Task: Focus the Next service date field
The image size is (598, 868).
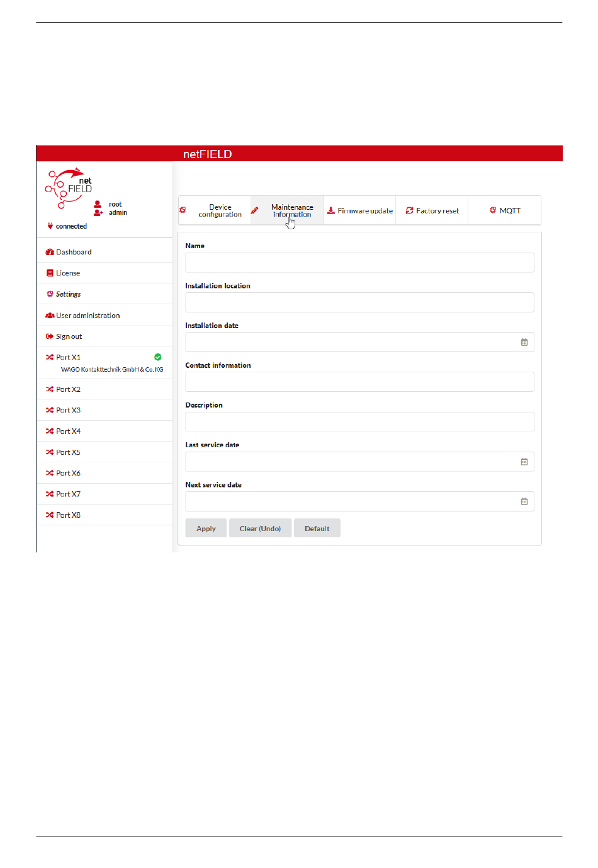Action: click(359, 501)
